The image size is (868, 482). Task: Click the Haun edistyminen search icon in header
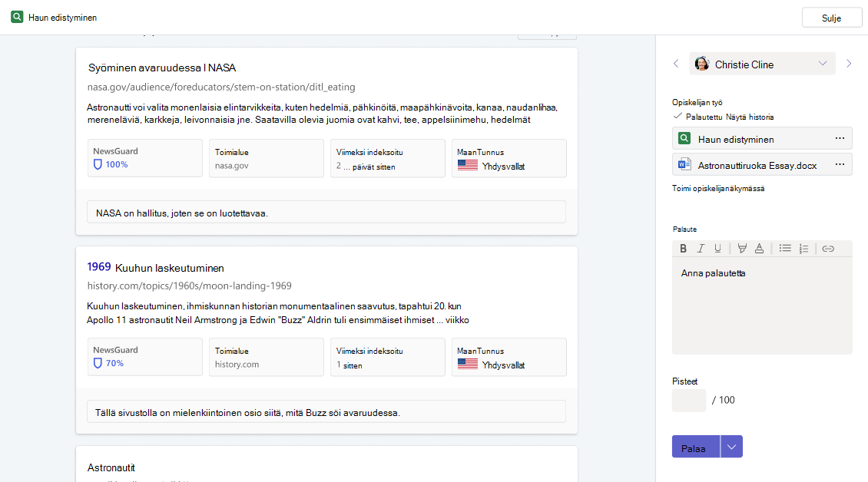(17, 17)
